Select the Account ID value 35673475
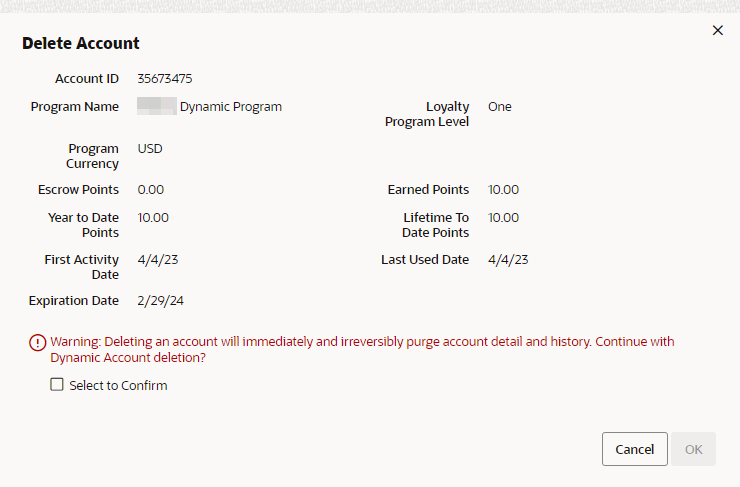This screenshot has width=740, height=487. [x=165, y=78]
